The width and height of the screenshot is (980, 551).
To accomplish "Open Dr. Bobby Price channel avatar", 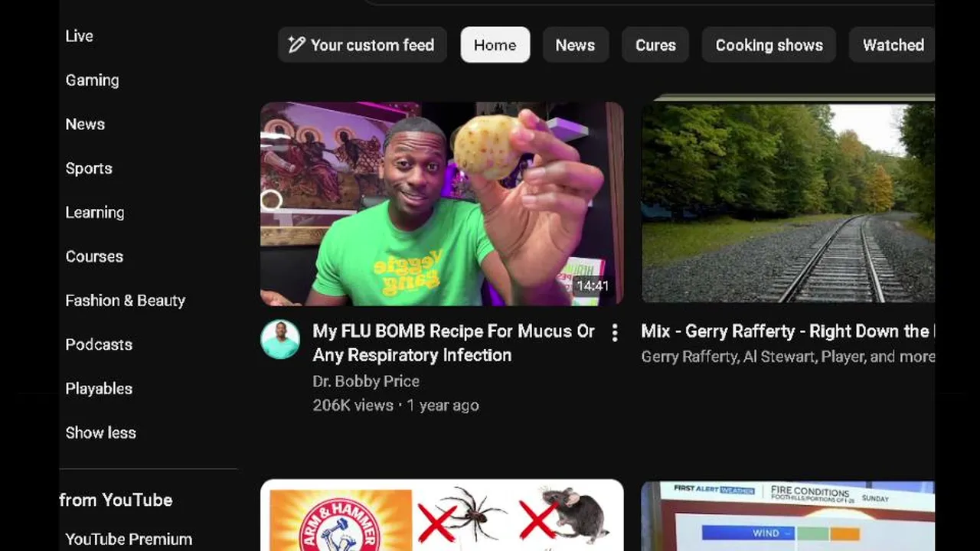I will click(x=280, y=339).
